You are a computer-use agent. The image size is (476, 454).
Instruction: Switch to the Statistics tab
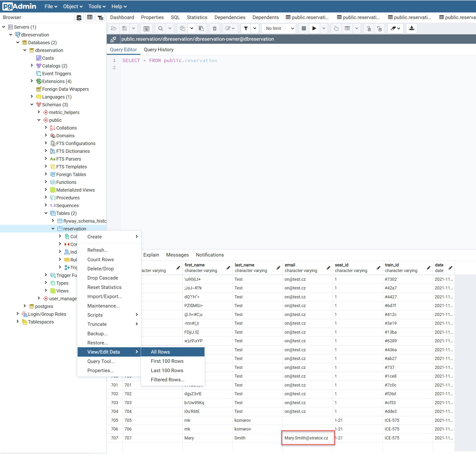point(197,17)
